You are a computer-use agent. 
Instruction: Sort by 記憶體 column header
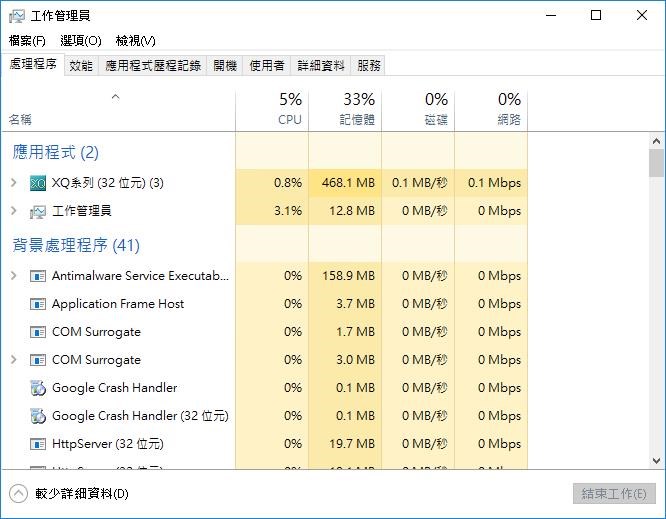point(345,108)
